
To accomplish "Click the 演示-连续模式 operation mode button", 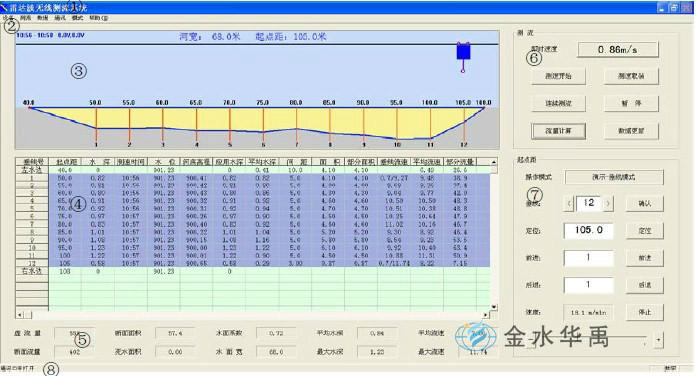I will point(614,177).
